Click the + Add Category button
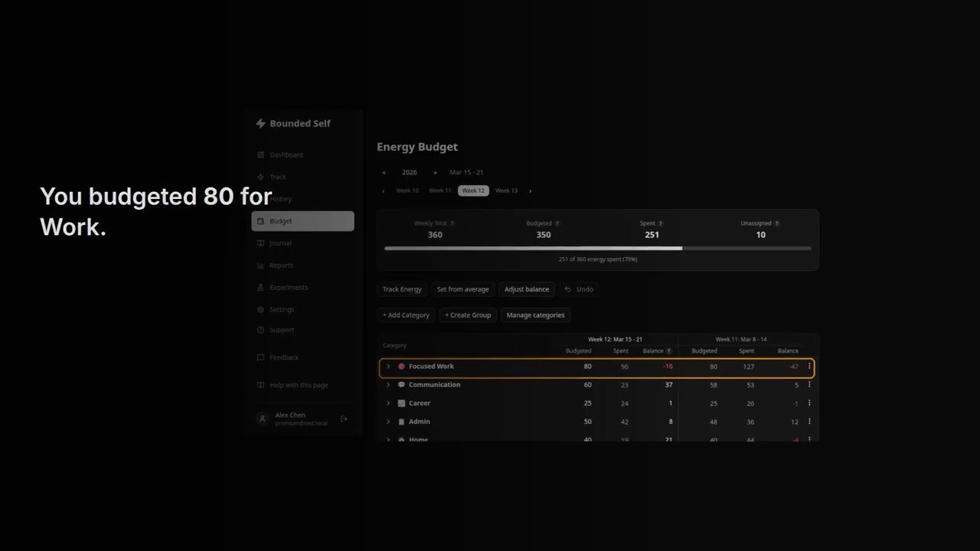Image resolution: width=980 pixels, height=551 pixels. tap(406, 315)
